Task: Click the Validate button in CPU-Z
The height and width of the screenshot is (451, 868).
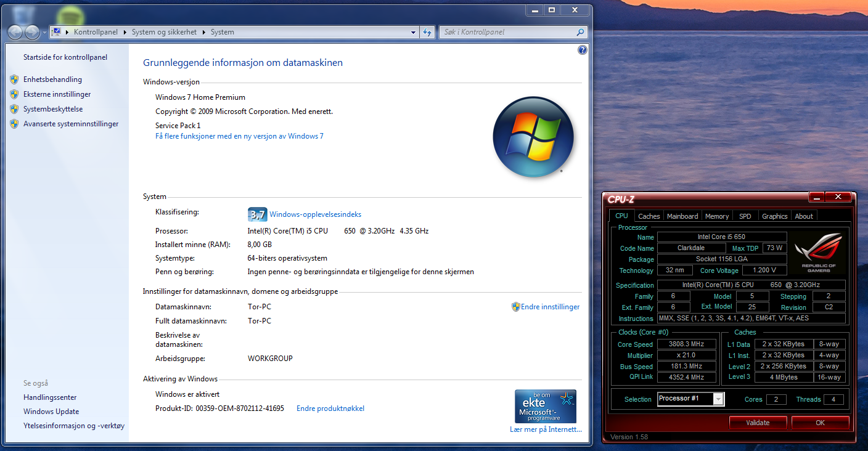Action: 758,423
